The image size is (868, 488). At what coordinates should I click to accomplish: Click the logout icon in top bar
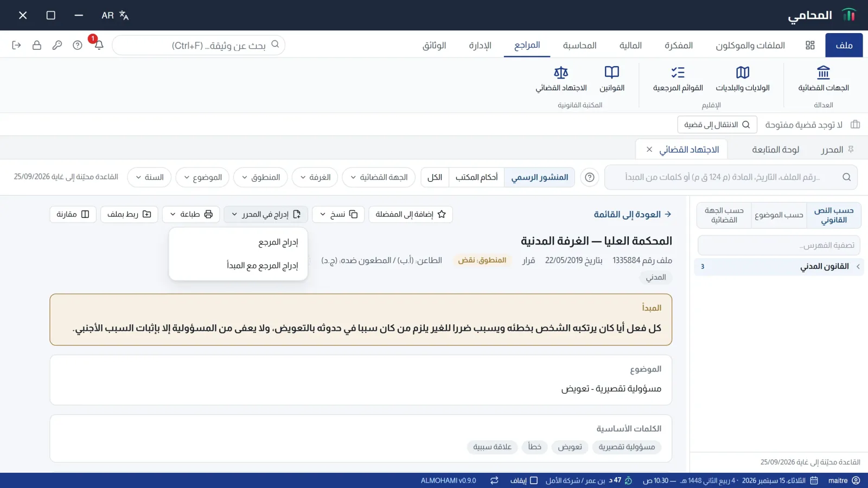(x=16, y=45)
